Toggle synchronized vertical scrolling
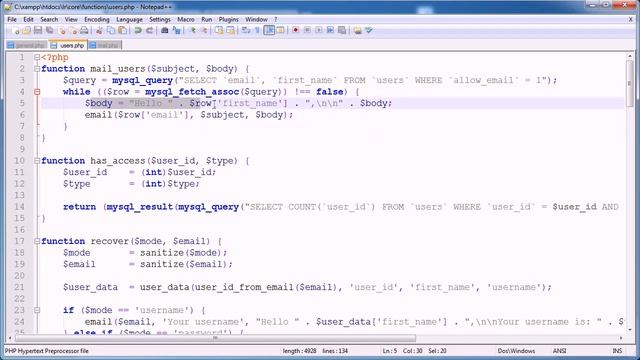Screen dimensions: 640x360 point(219,31)
